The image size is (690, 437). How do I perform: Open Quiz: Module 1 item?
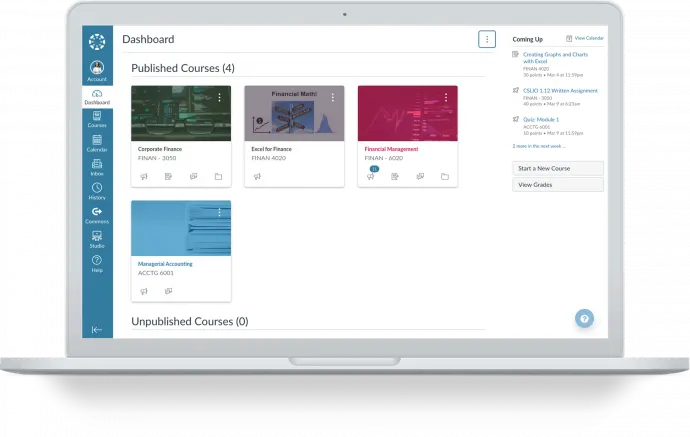pyautogui.click(x=541, y=119)
